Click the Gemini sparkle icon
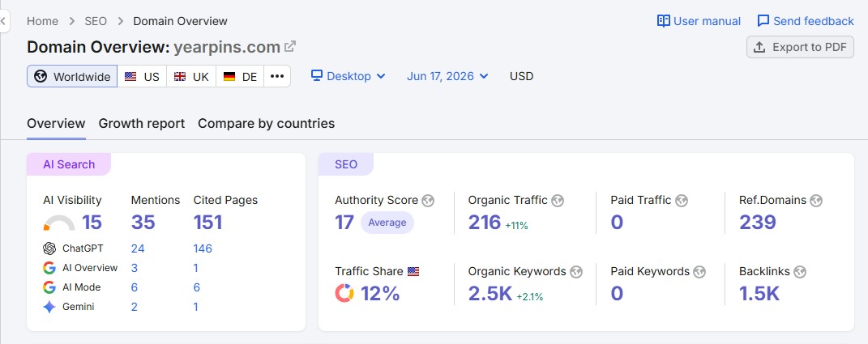The image size is (868, 344). [49, 307]
